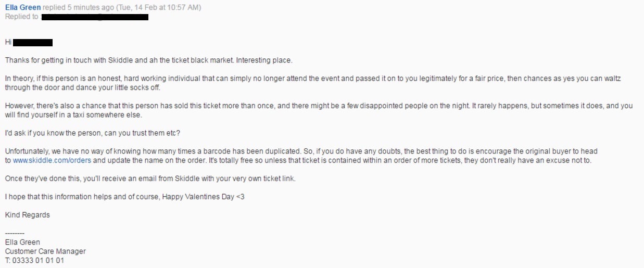Viewport: 644px width, 268px height.
Task: Click the redacted recipient name after "Hi"
Action: tap(32, 42)
